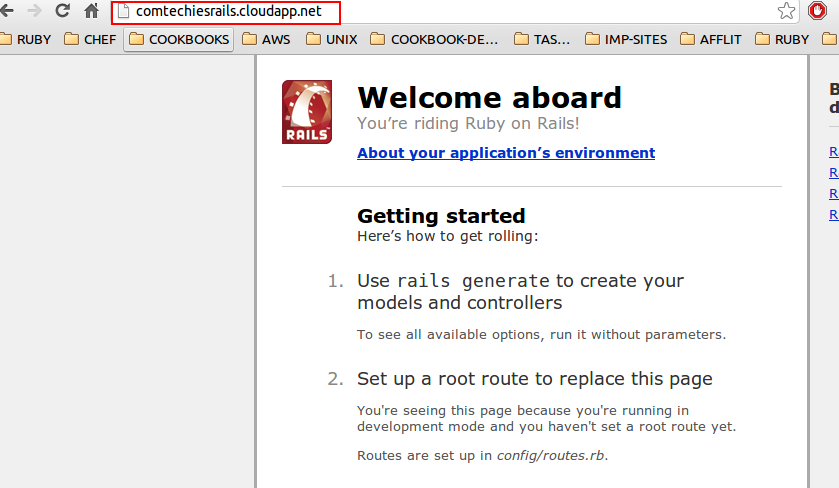Bookmark this page with the star icon
The width and height of the screenshot is (839, 488).
pyautogui.click(x=786, y=11)
